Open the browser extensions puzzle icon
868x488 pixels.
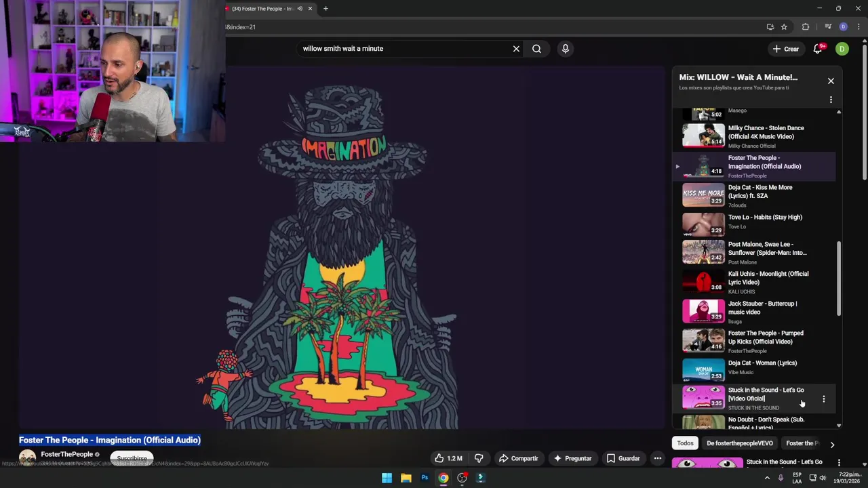[806, 27]
